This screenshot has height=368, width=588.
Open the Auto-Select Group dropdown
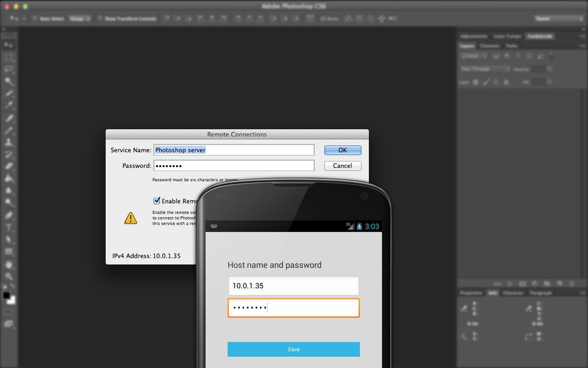point(80,19)
